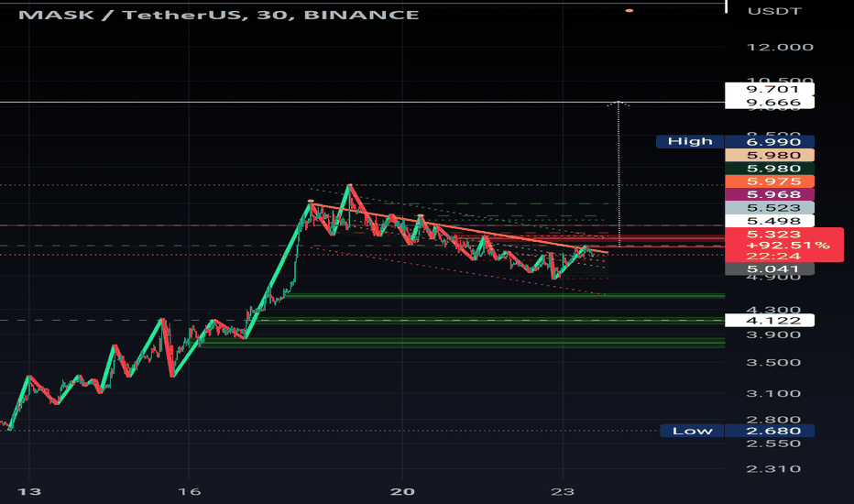Select the white horizontal line at 9.666

(362, 102)
